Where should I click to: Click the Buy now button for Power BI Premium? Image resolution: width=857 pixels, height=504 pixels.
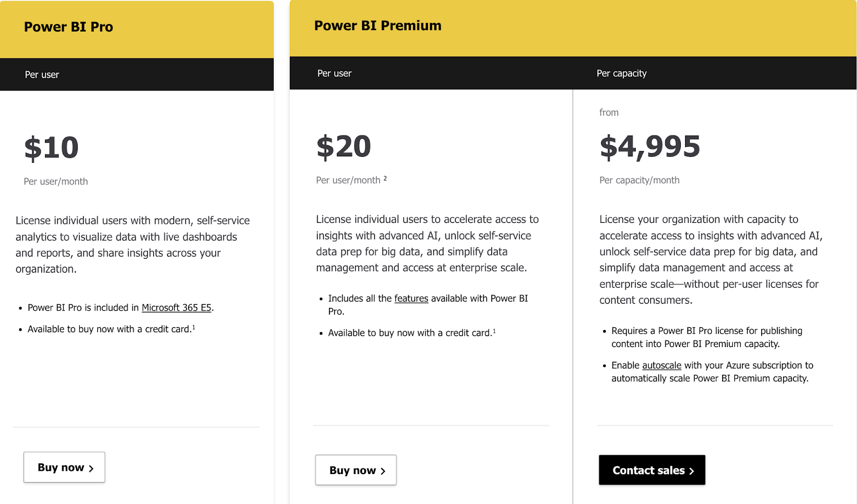(x=355, y=470)
